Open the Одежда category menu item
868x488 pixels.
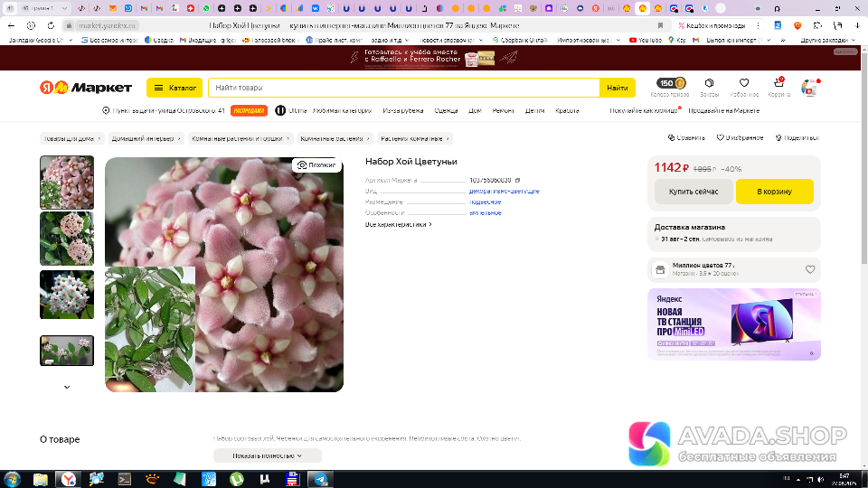point(446,110)
